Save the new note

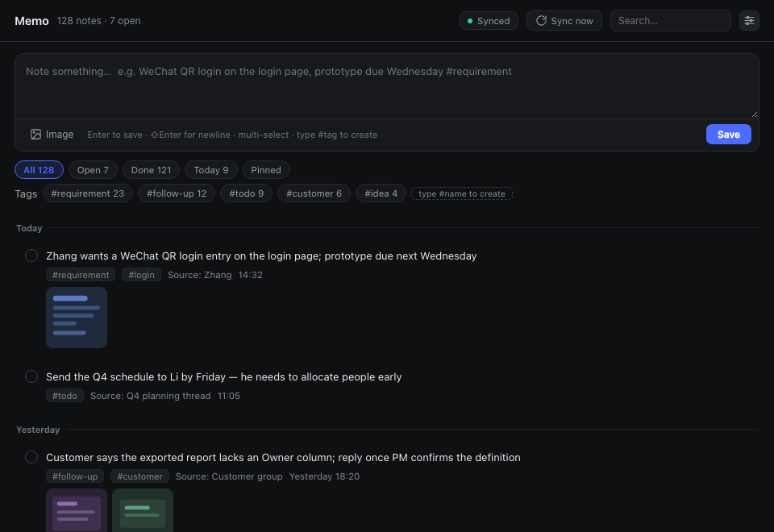coord(728,135)
